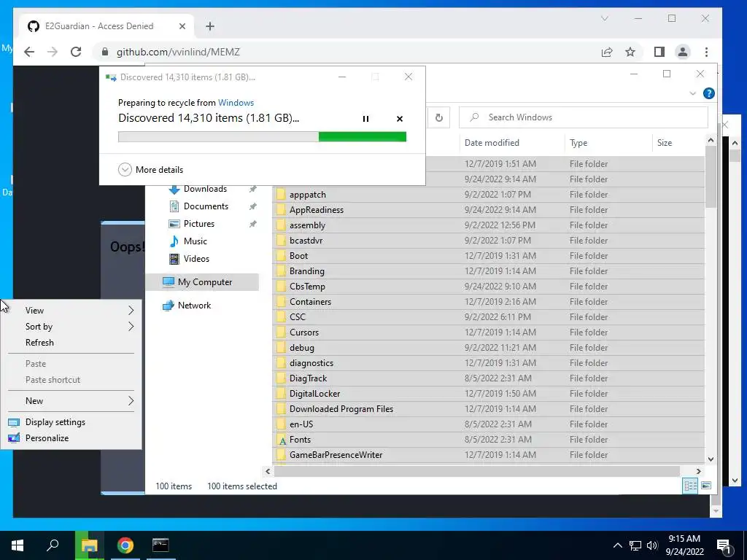
Task: Open Sort by submenu
Action: [x=71, y=327]
